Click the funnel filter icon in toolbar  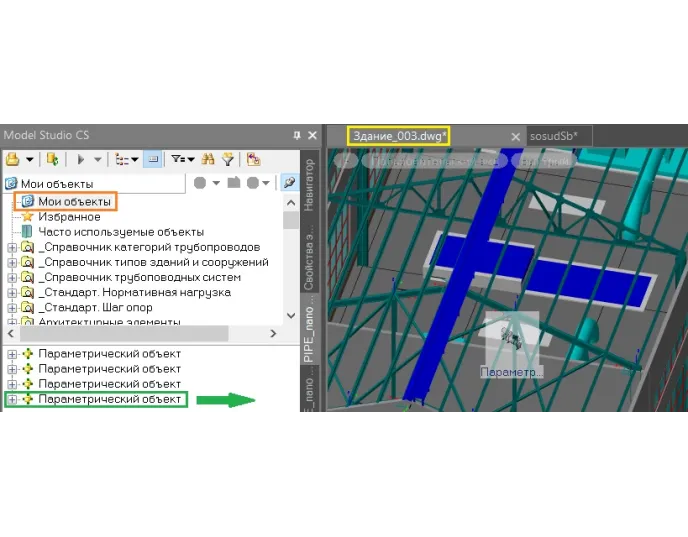(x=228, y=159)
